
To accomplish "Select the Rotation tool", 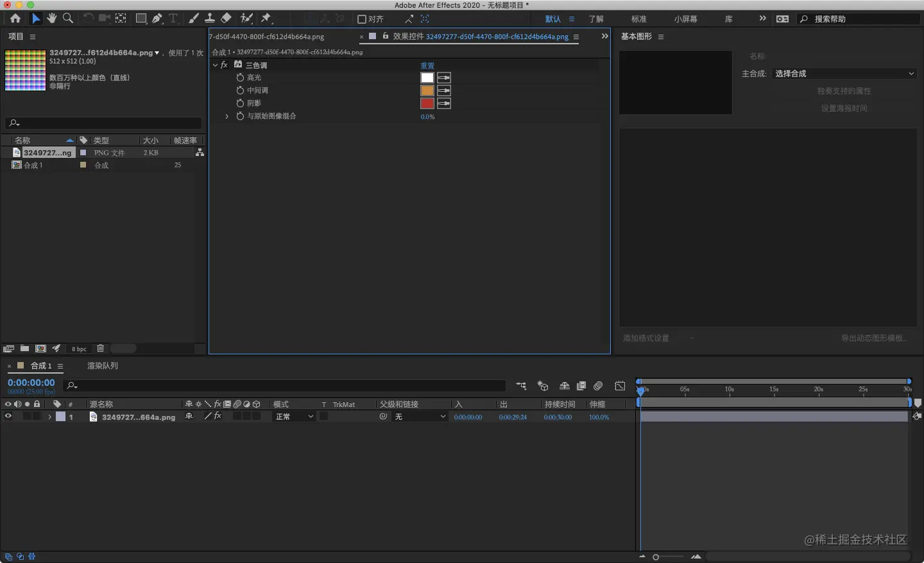I will pyautogui.click(x=89, y=19).
